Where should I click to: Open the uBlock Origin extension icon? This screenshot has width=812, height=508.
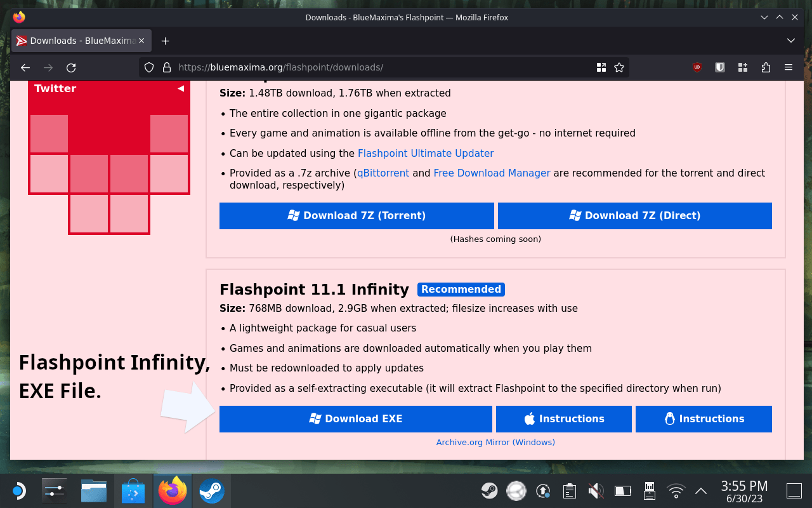[697, 67]
